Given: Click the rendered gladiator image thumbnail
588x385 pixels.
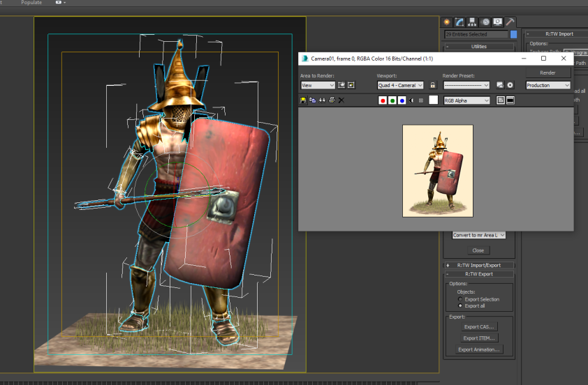Looking at the screenshot, I should tap(438, 171).
